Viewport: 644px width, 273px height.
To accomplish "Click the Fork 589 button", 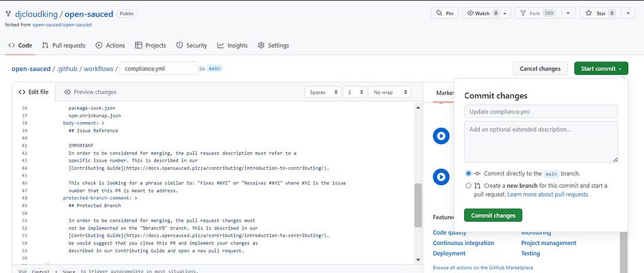I will (x=538, y=13).
